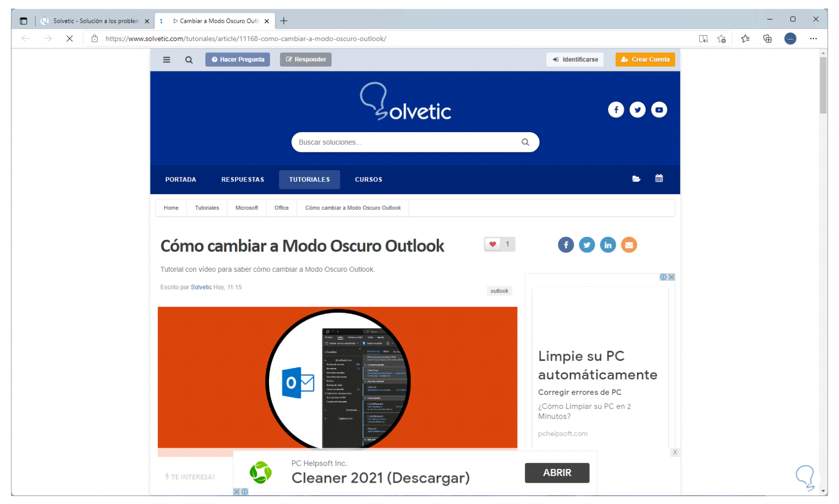Go to Tutoriales in breadcrumb
The image size is (839, 504).
tap(207, 208)
